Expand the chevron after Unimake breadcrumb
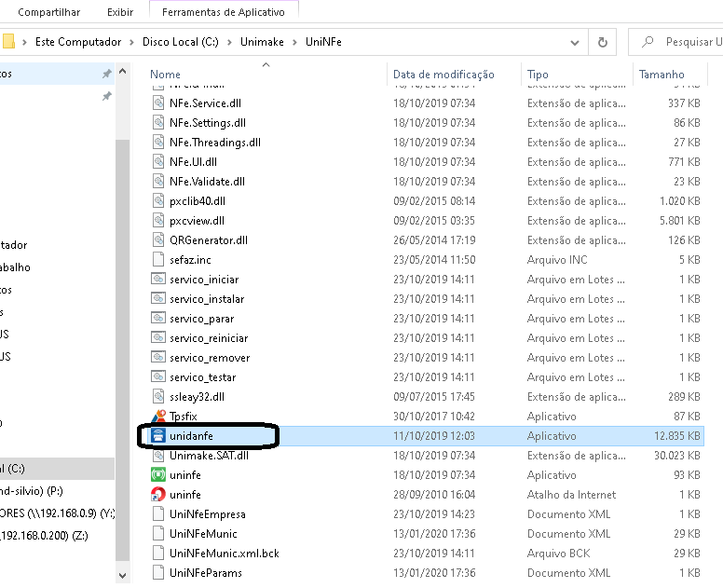 [294, 43]
